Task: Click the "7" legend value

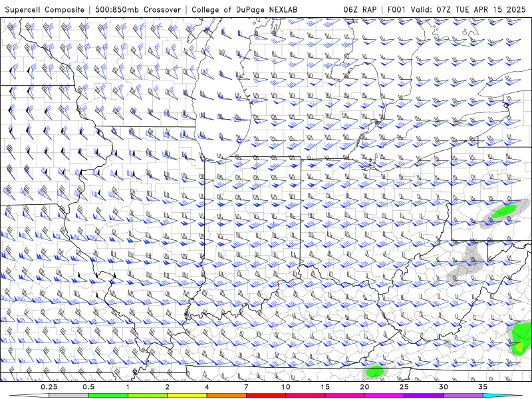Action: click(x=246, y=387)
